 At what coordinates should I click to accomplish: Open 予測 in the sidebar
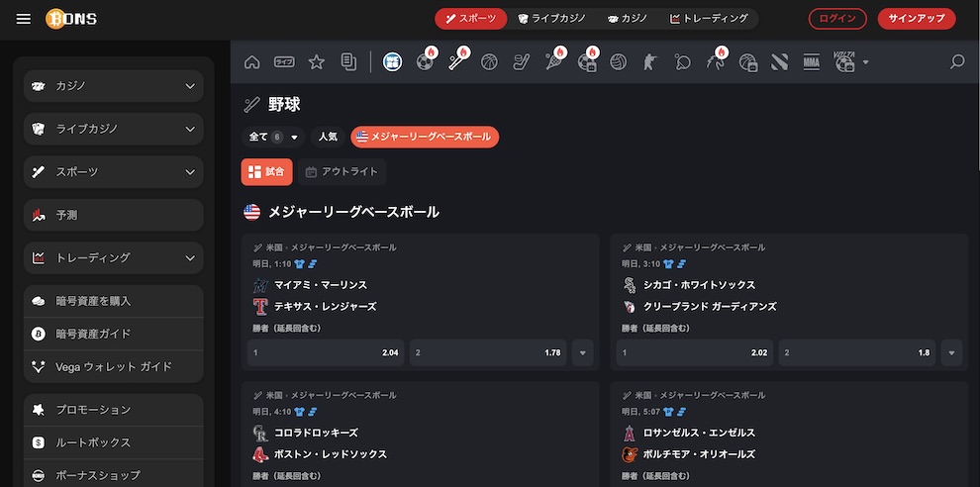[114, 215]
